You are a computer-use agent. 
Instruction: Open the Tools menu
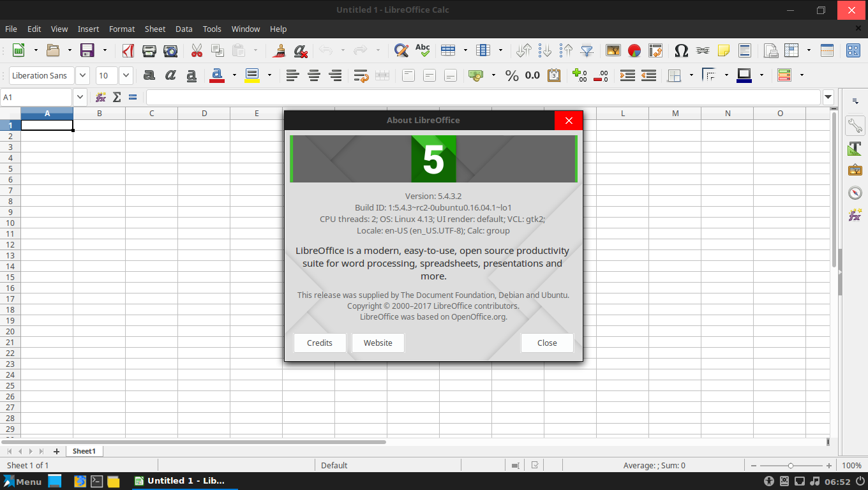212,29
